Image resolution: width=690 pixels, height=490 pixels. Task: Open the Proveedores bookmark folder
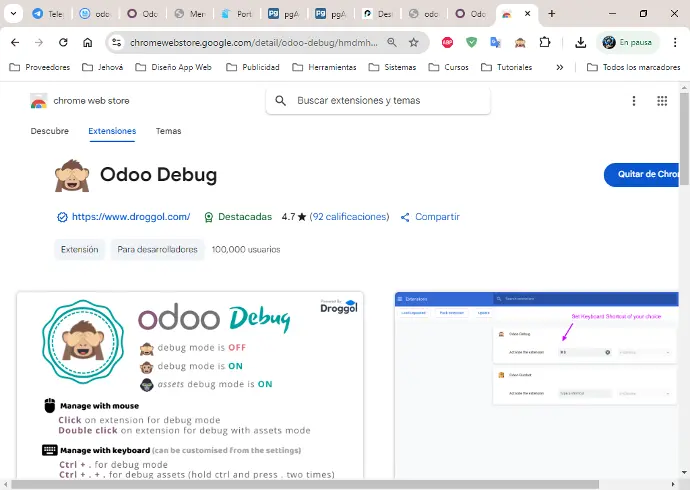[40, 67]
